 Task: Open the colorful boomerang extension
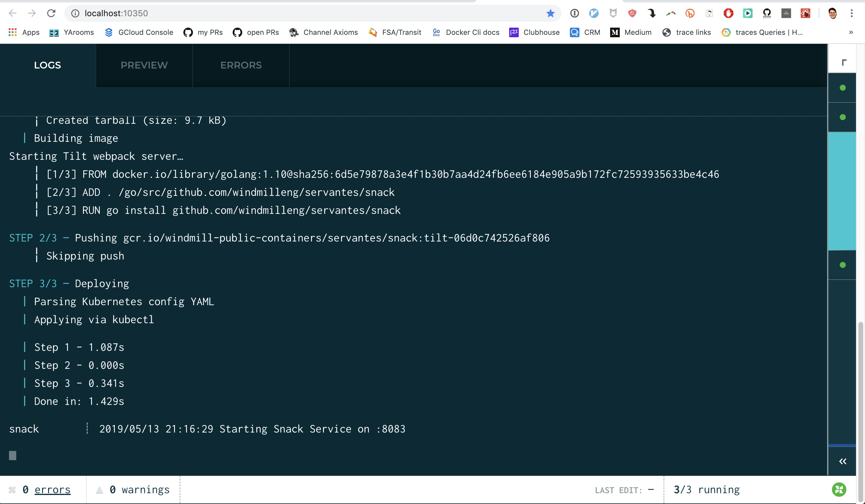(670, 13)
